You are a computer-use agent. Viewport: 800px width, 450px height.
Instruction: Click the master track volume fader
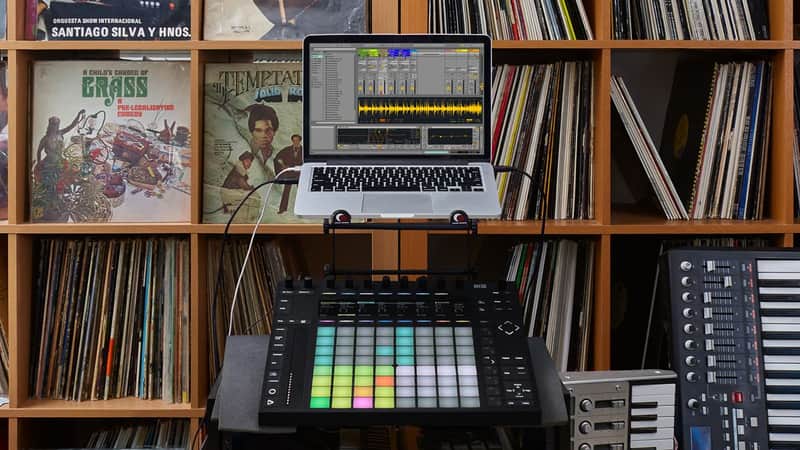(472, 88)
